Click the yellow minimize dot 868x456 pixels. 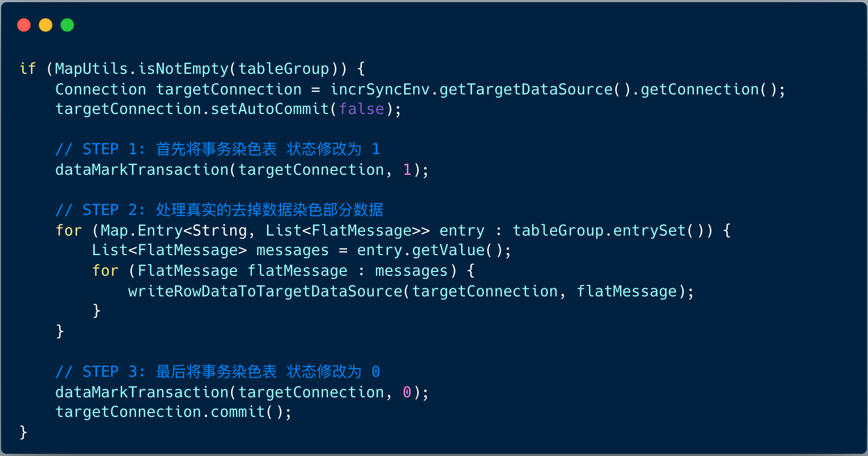coord(46,25)
